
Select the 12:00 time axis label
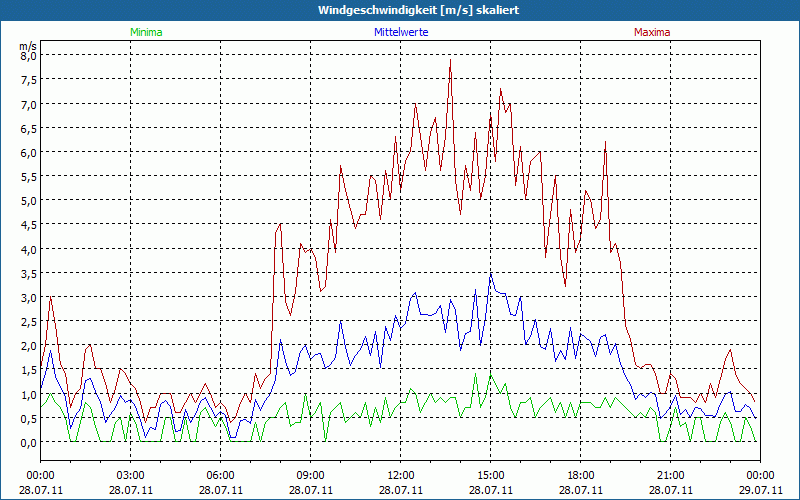(401, 475)
